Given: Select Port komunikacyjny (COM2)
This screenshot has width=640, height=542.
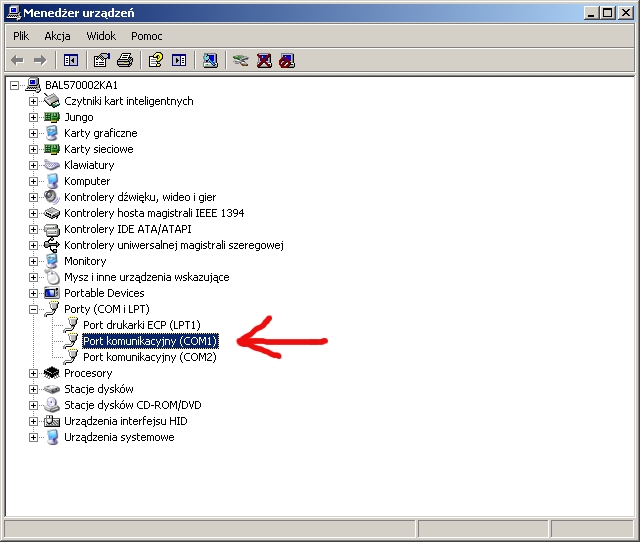Looking at the screenshot, I should (x=149, y=357).
